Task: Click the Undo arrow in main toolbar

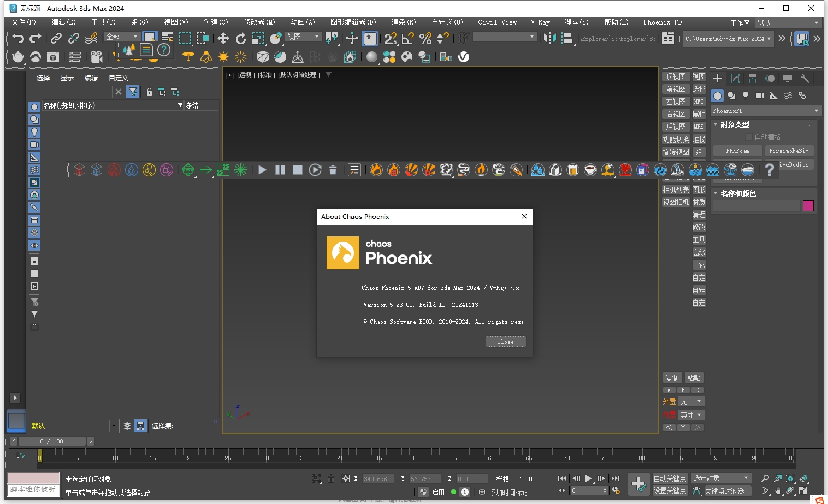Action: point(18,38)
